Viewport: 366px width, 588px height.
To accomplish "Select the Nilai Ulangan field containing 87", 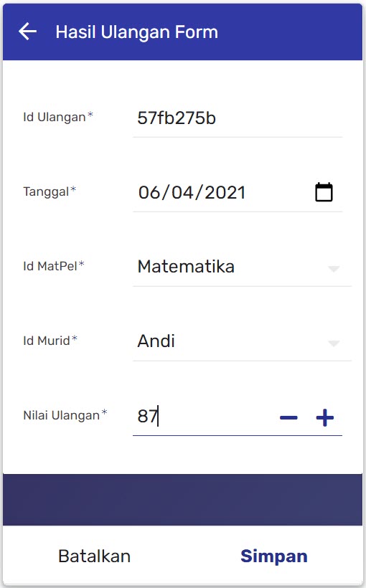I will [x=205, y=416].
